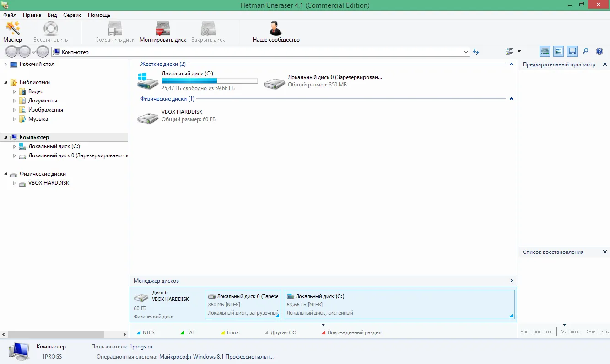
Task: Toggle the preview panel view button
Action: pos(558,51)
